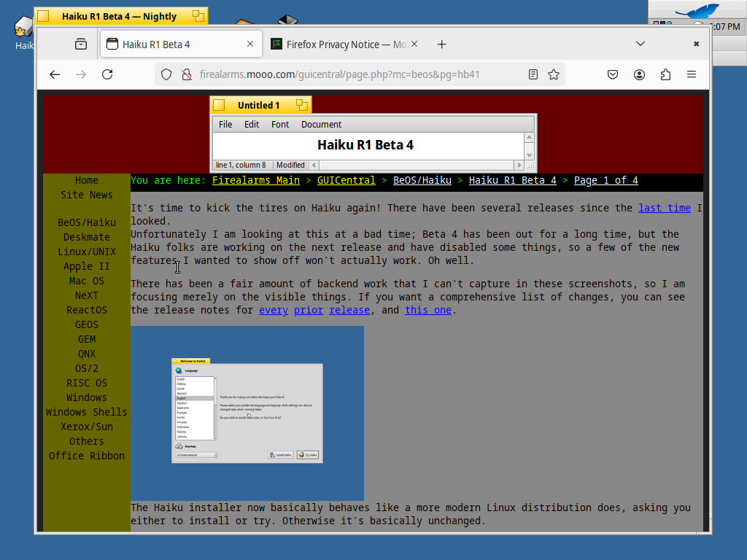747x560 pixels.
Task: Open the Office Ribbon sidebar link
Action: click(x=87, y=456)
